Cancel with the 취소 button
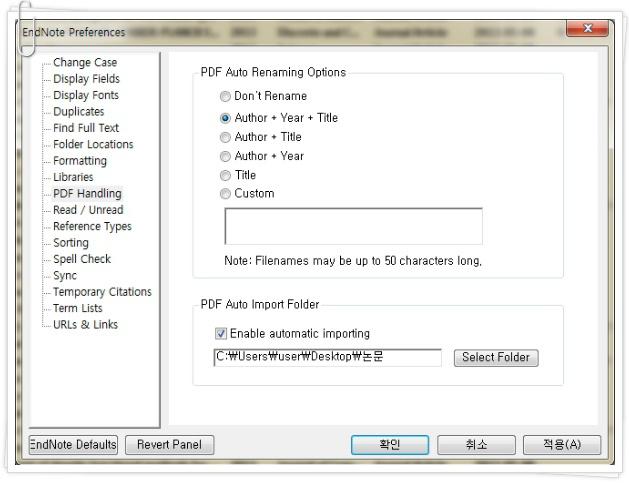This screenshot has width=629, height=483. (x=476, y=445)
